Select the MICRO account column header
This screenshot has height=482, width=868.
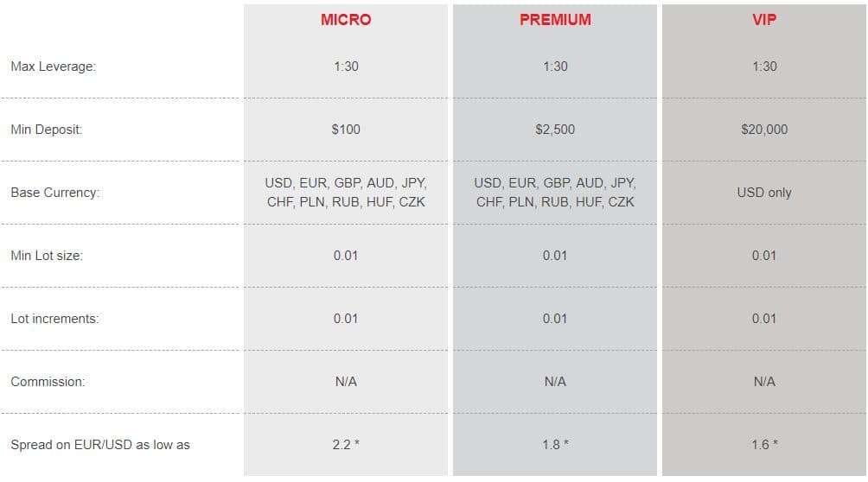tap(346, 20)
